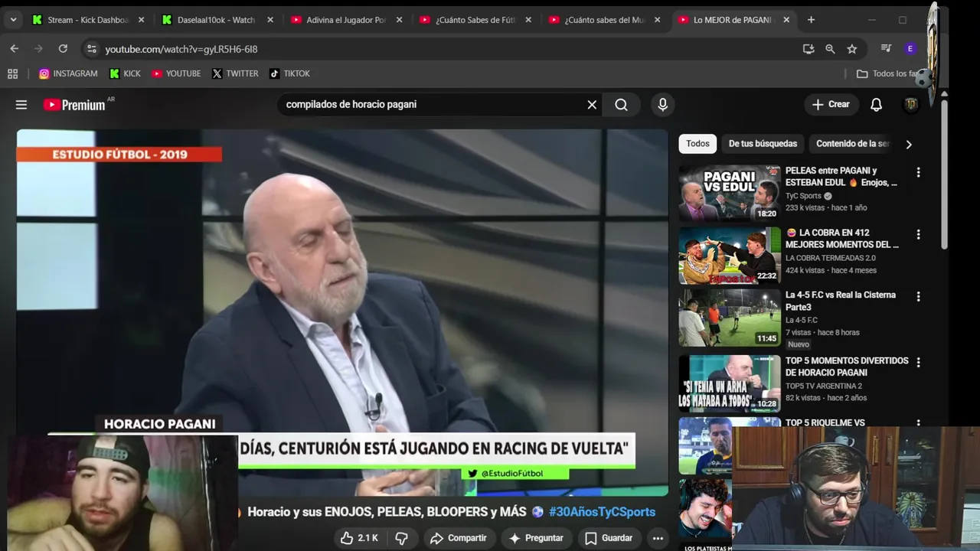Select the Todos filter chip
The width and height of the screenshot is (980, 551).
coord(697,144)
